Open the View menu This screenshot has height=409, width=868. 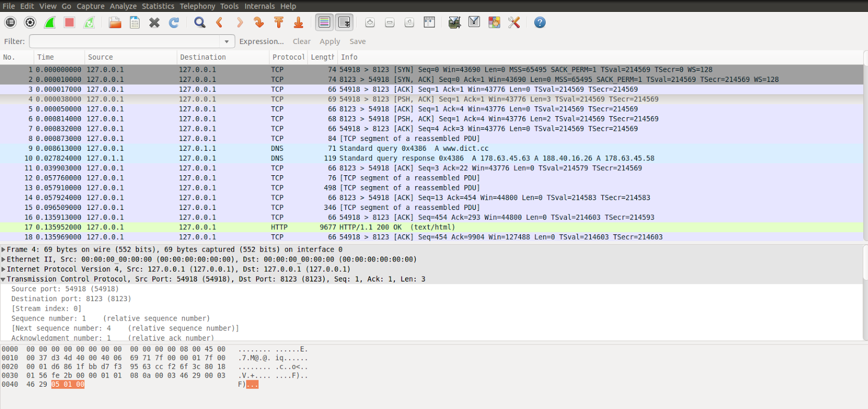48,6
